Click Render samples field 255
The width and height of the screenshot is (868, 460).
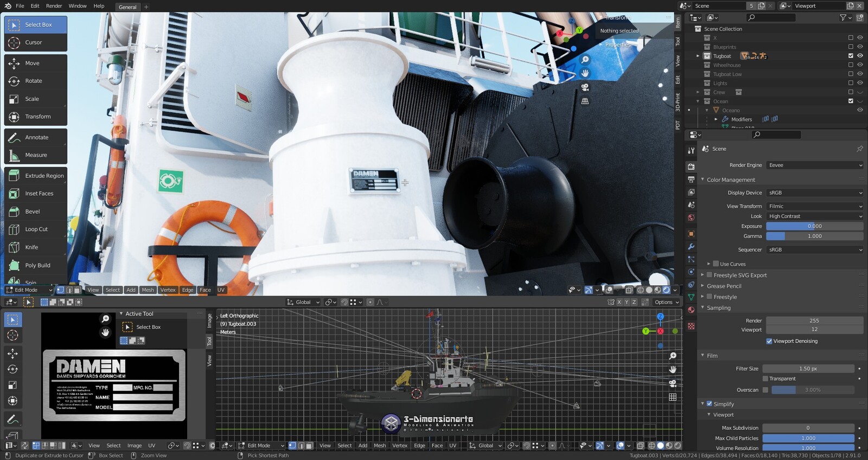click(x=814, y=321)
